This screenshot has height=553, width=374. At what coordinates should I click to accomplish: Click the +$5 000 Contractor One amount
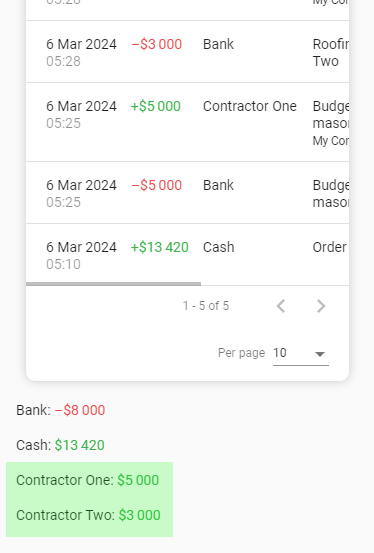pyautogui.click(x=156, y=106)
